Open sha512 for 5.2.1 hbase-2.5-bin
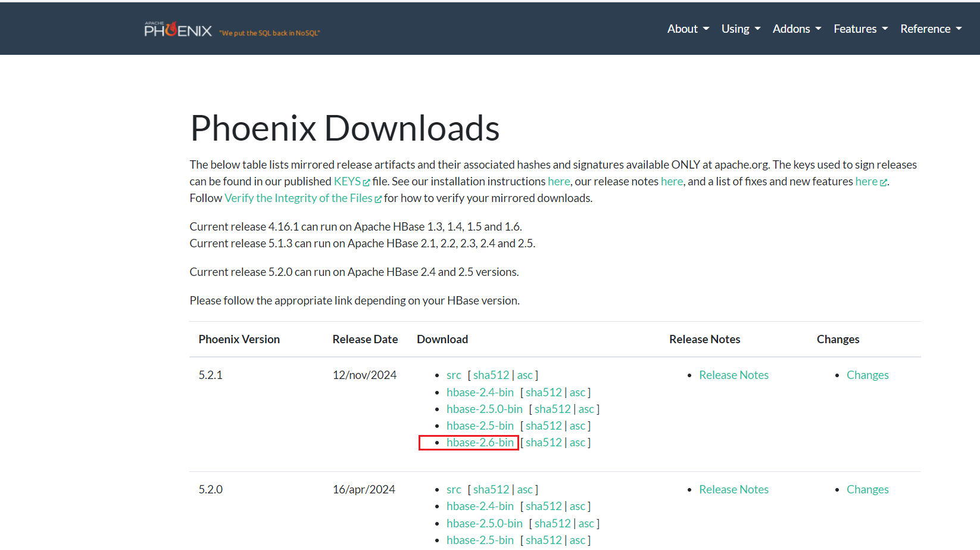The image size is (980, 550). point(544,425)
